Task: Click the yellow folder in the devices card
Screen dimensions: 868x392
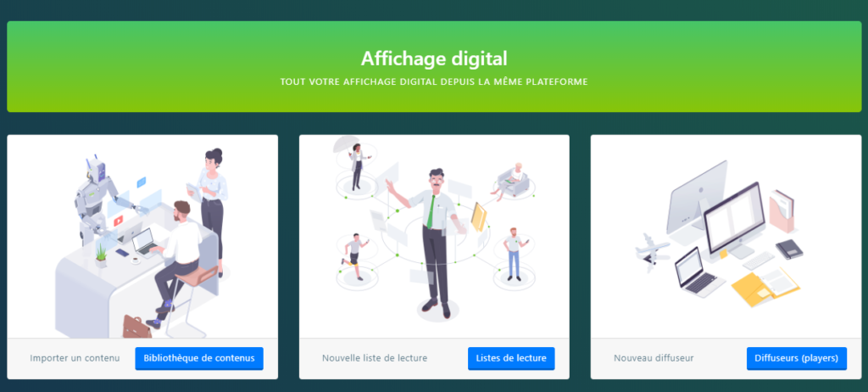Action: [765, 286]
